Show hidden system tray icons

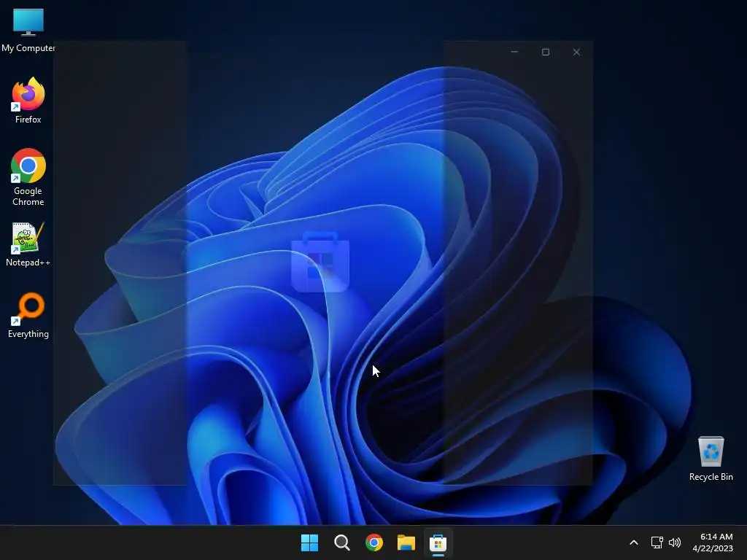(x=634, y=542)
